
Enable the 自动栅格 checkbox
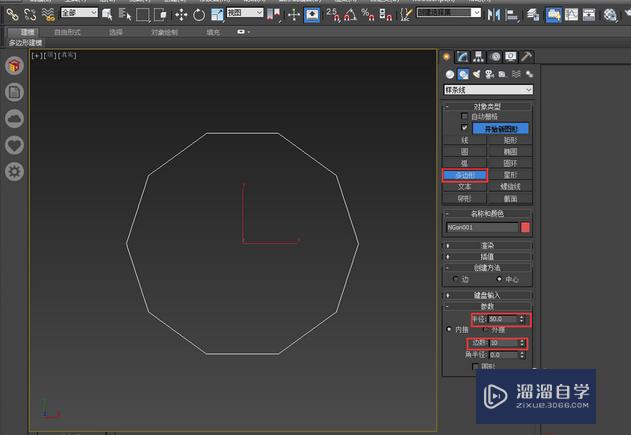tap(464, 116)
